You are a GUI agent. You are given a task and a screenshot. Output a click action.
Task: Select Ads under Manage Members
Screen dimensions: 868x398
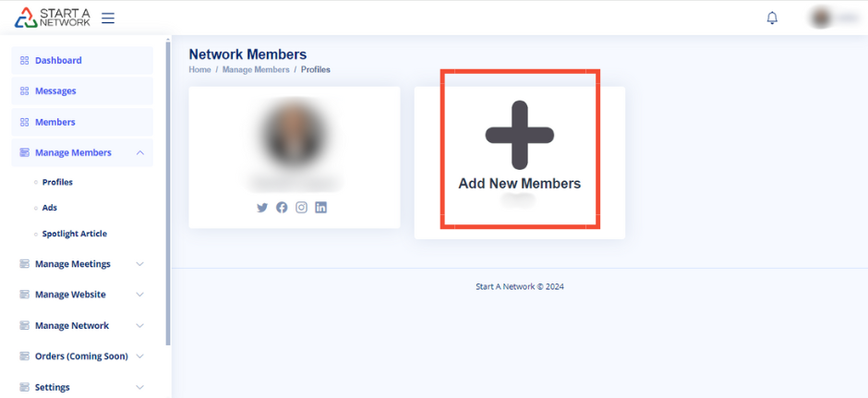coord(50,208)
